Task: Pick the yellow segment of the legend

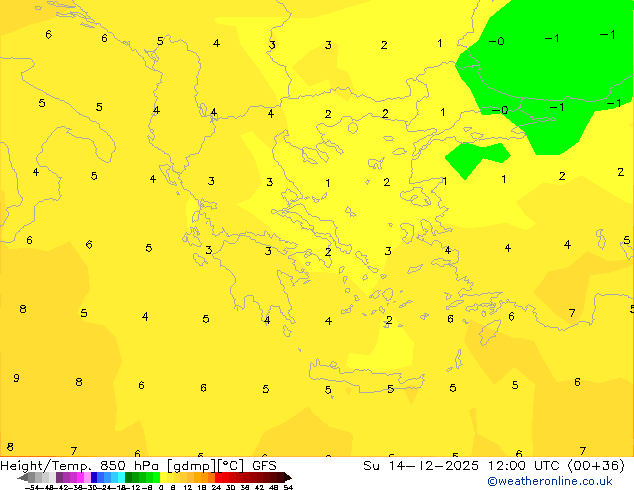Action: (x=172, y=477)
